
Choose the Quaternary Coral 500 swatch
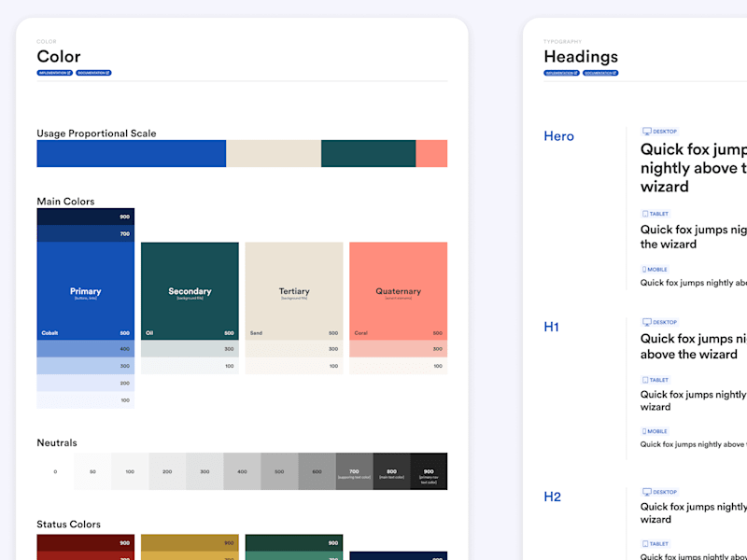tap(399, 291)
